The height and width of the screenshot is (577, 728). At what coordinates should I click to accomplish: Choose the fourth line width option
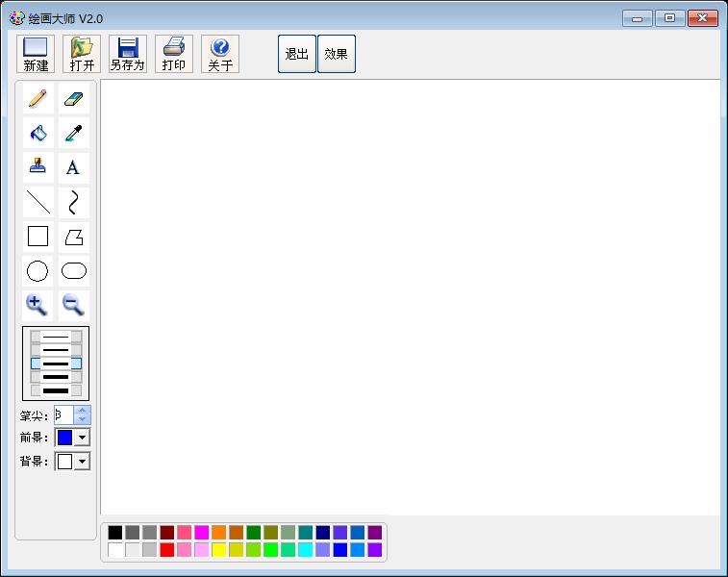pos(56,377)
